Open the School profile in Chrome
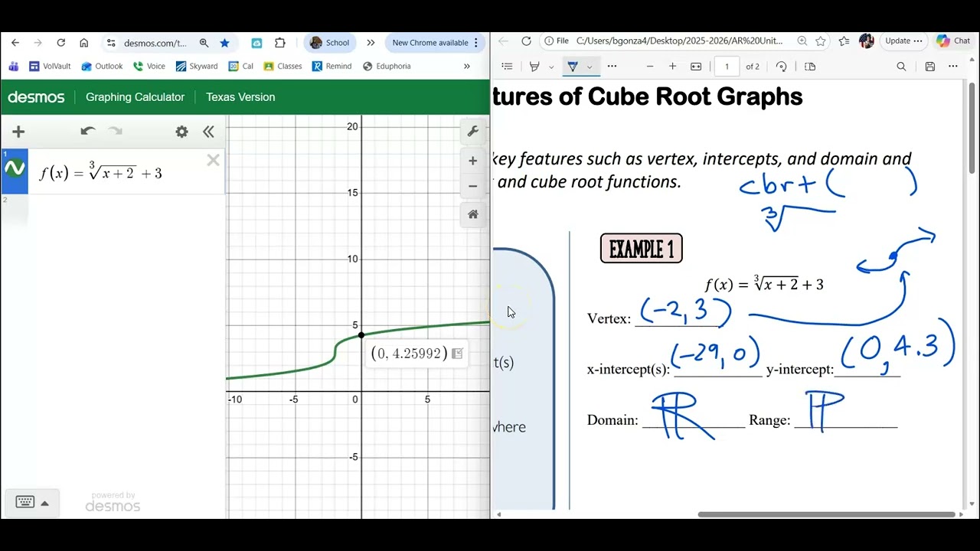Image resolution: width=980 pixels, height=551 pixels. (x=330, y=43)
